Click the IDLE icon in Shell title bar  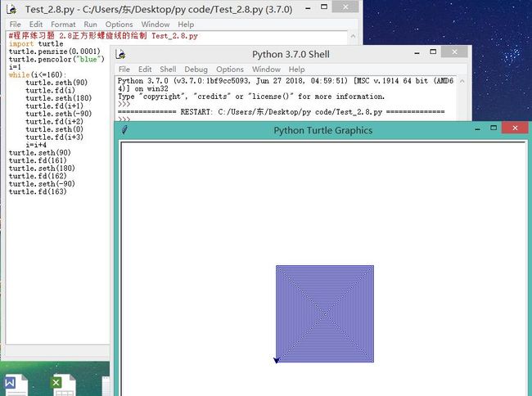(x=120, y=54)
